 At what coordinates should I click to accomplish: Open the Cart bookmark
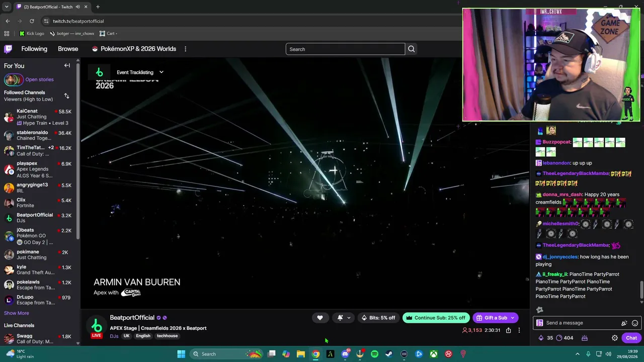(x=108, y=34)
